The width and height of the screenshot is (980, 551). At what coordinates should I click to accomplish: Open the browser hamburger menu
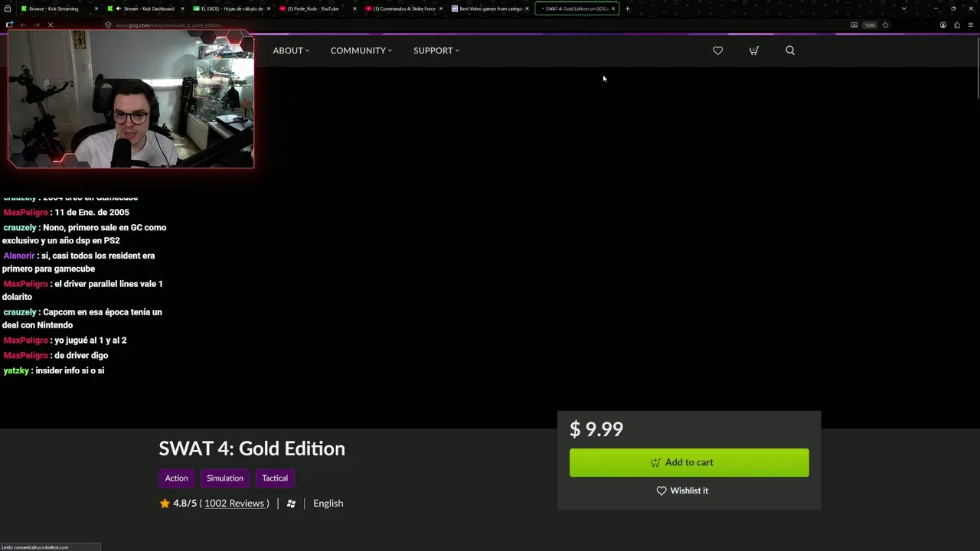tap(971, 25)
